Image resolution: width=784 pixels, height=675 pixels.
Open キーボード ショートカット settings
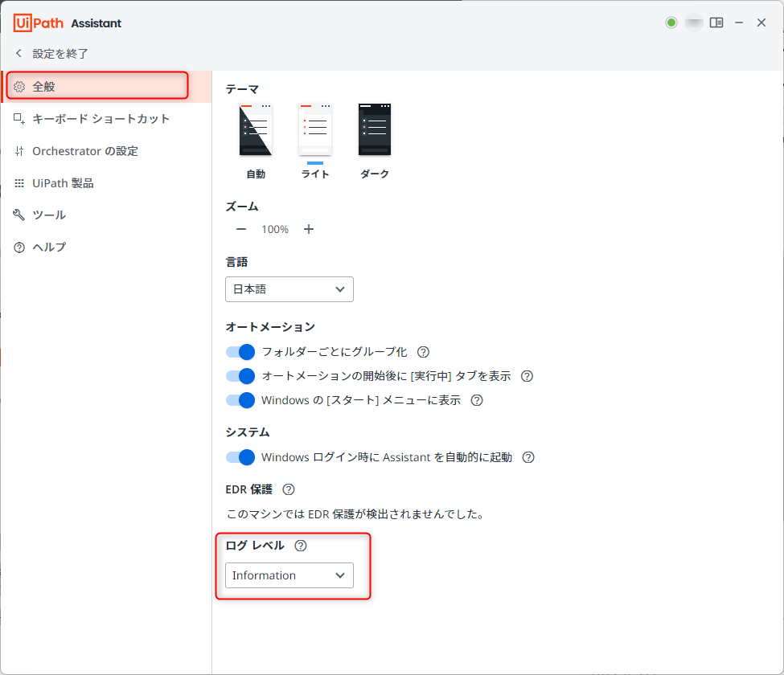pos(101,119)
